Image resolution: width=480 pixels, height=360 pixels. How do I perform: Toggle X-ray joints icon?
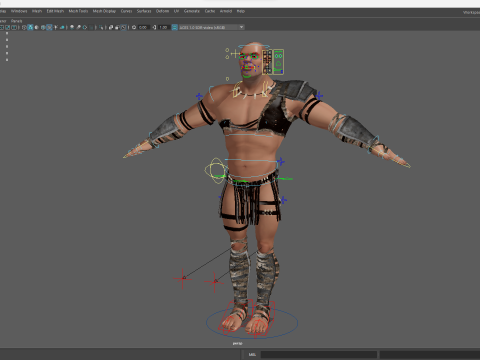point(123,27)
